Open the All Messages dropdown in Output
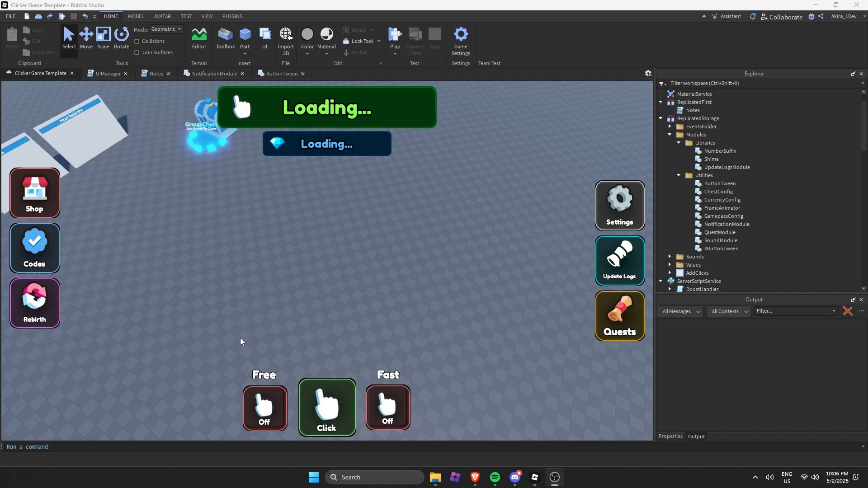 tap(680, 311)
